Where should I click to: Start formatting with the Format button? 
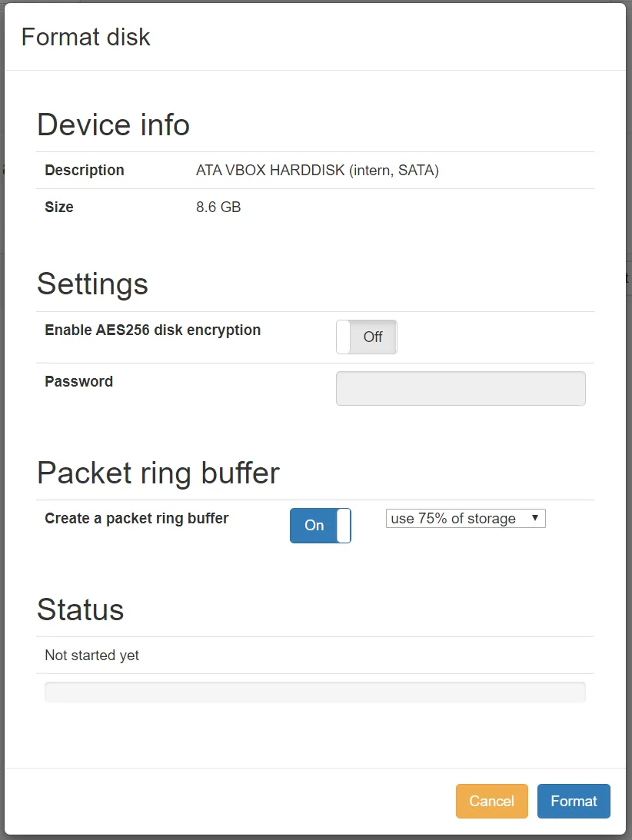pyautogui.click(x=574, y=801)
